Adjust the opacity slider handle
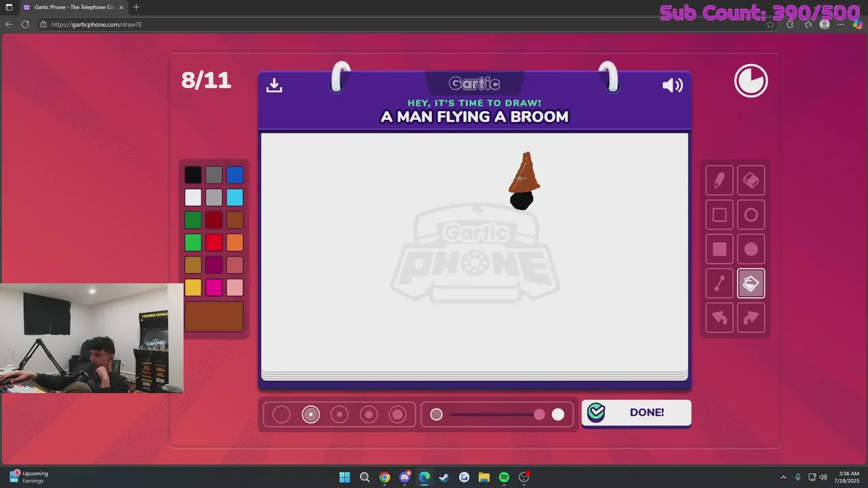 pos(539,414)
